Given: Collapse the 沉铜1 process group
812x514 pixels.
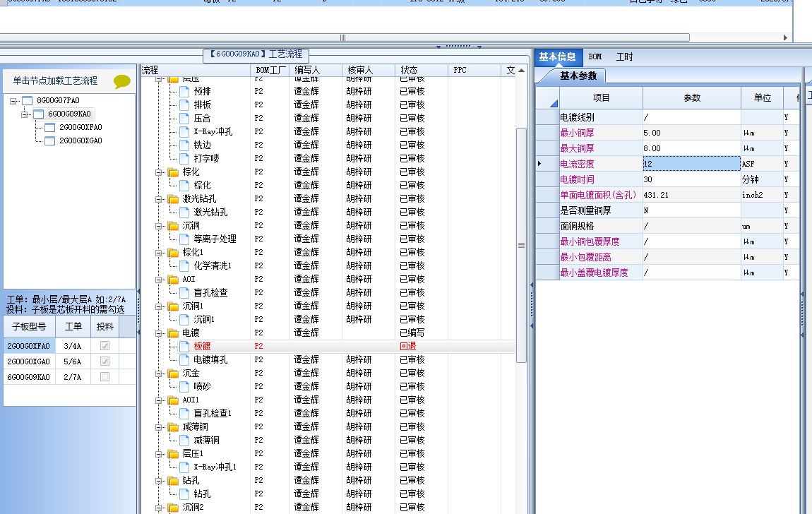Looking at the screenshot, I should [159, 307].
